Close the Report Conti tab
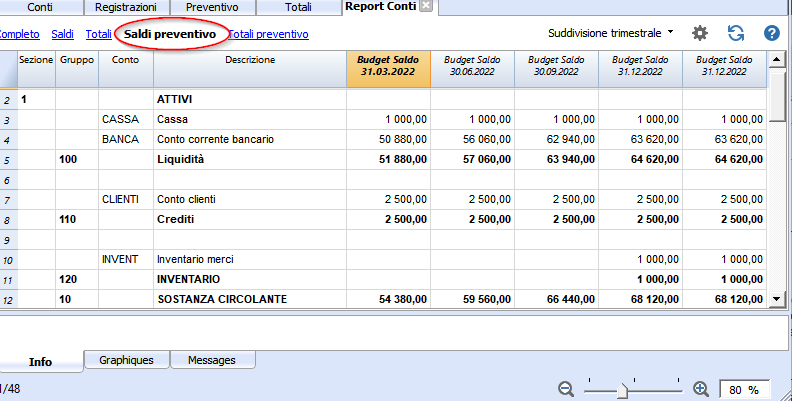 [x=426, y=6]
